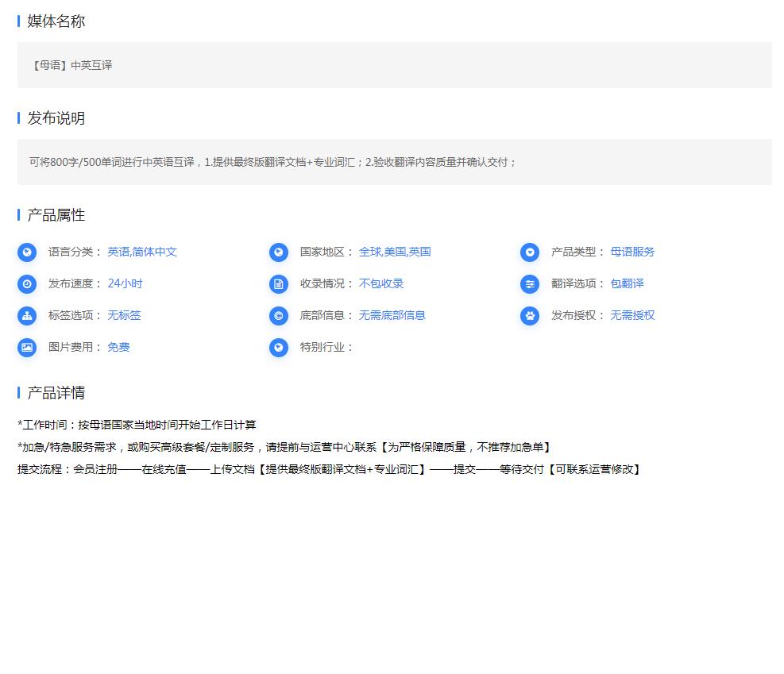Click the paw icon beside 发布授权
Screen dimensions: 784x674
(x=530, y=316)
